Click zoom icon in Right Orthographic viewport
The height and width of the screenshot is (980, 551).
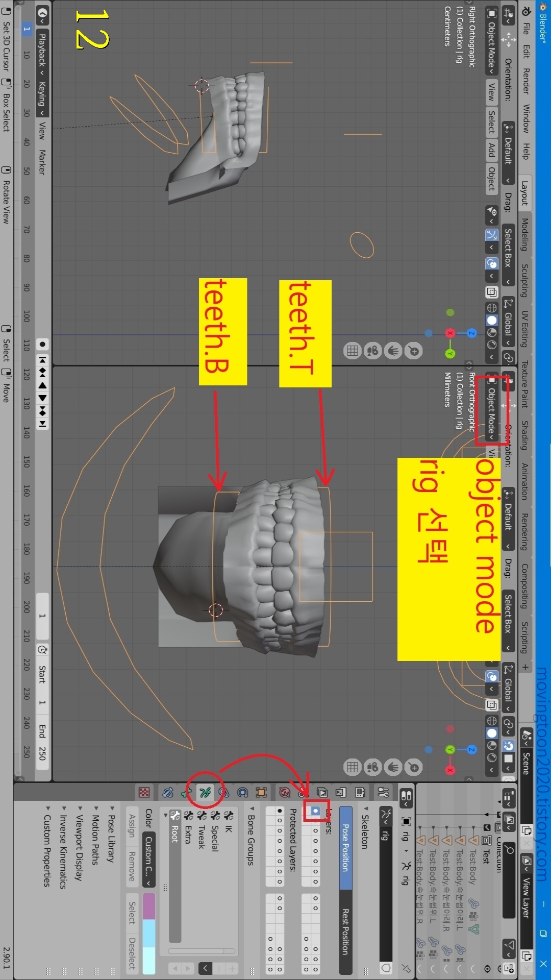coord(414,351)
